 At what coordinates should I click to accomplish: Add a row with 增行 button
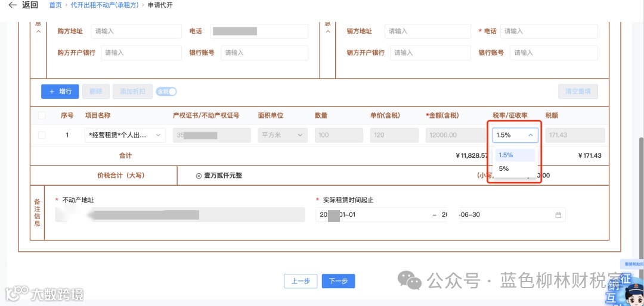60,92
